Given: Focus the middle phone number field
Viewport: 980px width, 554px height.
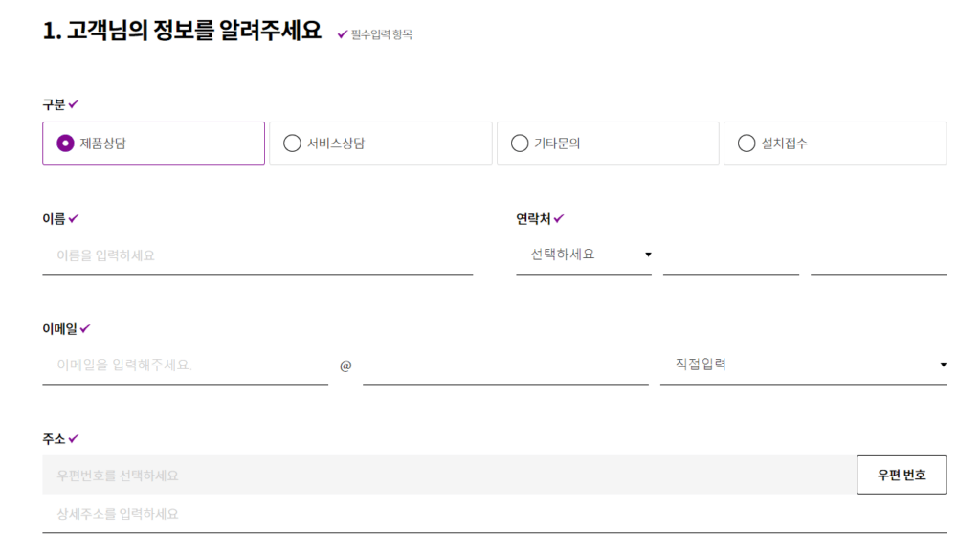Looking at the screenshot, I should (730, 255).
